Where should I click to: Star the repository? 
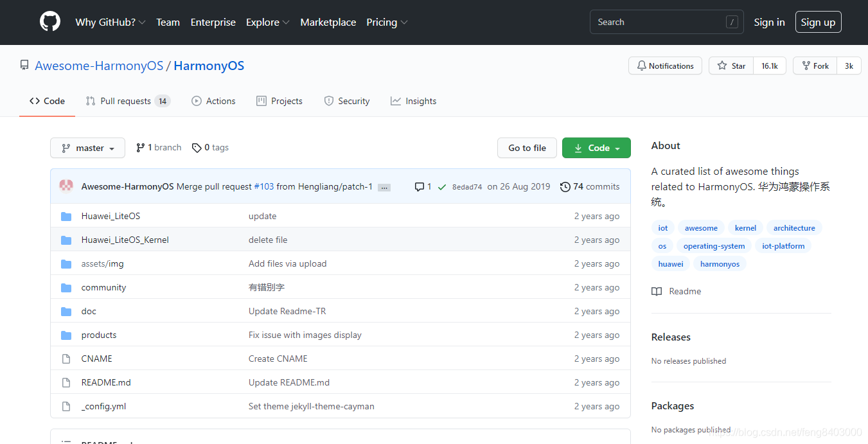pyautogui.click(x=731, y=66)
